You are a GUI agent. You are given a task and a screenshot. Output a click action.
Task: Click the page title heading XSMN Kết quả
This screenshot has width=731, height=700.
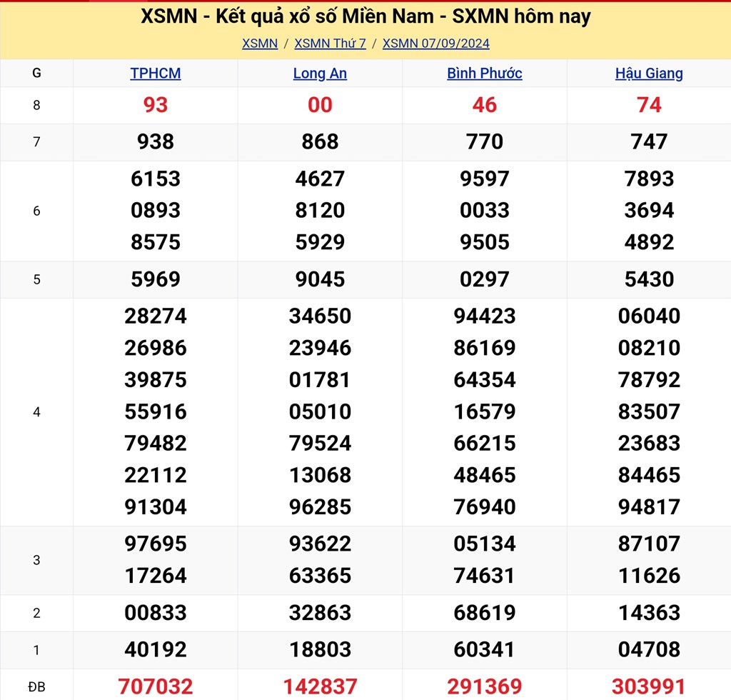click(365, 16)
